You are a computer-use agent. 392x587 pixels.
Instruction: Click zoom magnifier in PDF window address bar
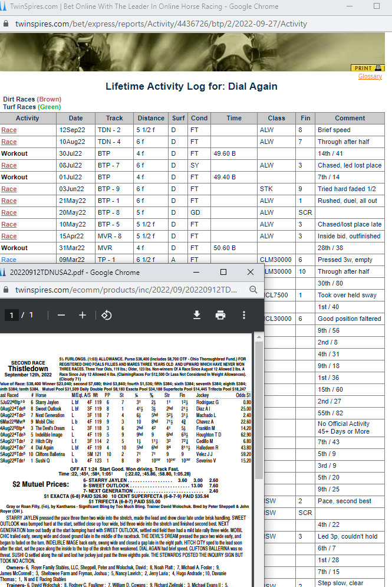253,290
